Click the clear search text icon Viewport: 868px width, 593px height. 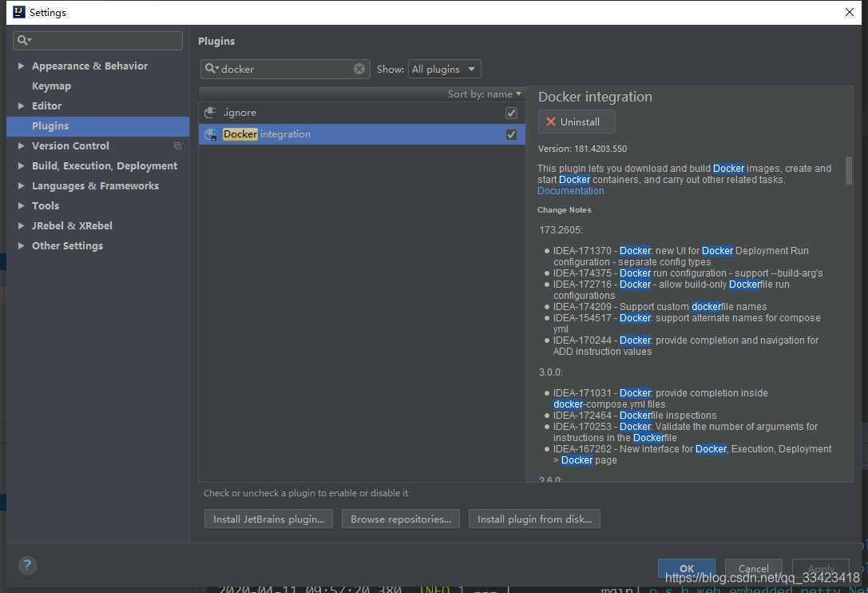[359, 69]
